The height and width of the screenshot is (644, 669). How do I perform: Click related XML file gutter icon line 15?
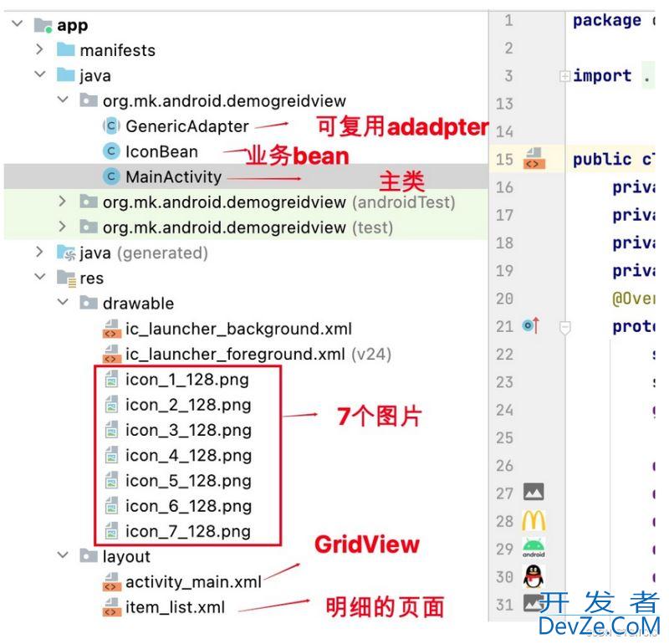[x=534, y=158]
